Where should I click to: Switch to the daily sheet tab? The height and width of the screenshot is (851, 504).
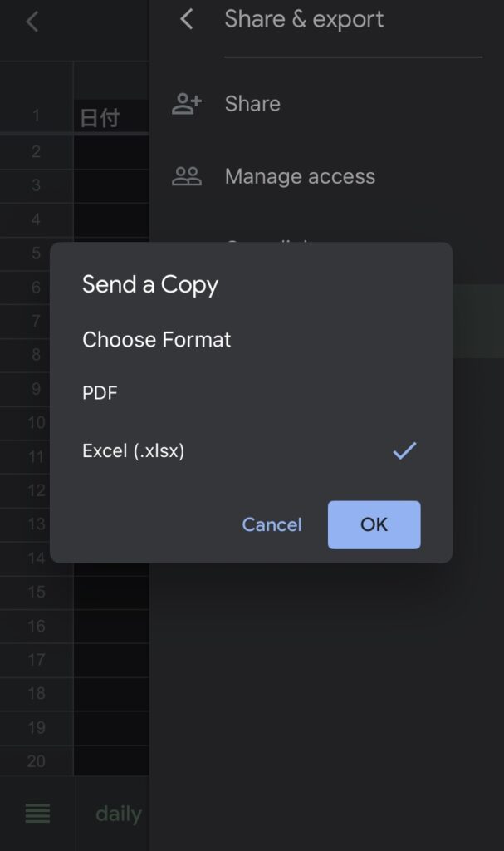coord(118,814)
